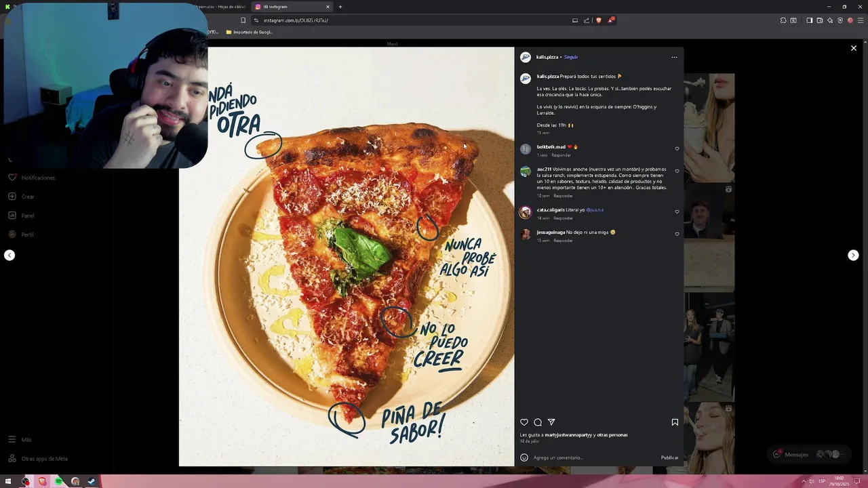This screenshot has width=868, height=488.
Task: Click the instagram.com address bar URL
Action: coord(296,20)
